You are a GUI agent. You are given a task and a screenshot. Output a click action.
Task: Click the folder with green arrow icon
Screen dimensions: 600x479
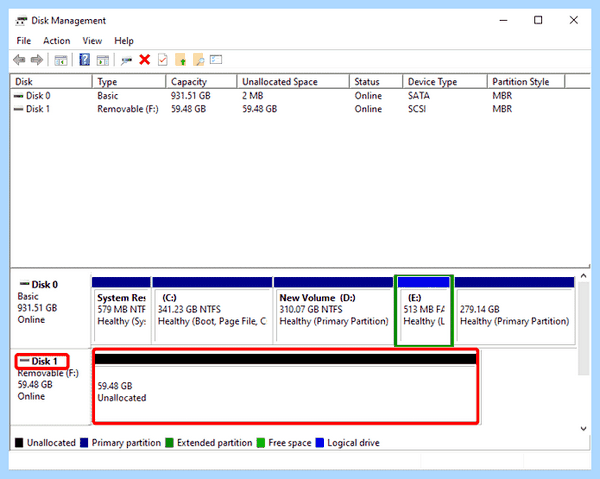181,60
